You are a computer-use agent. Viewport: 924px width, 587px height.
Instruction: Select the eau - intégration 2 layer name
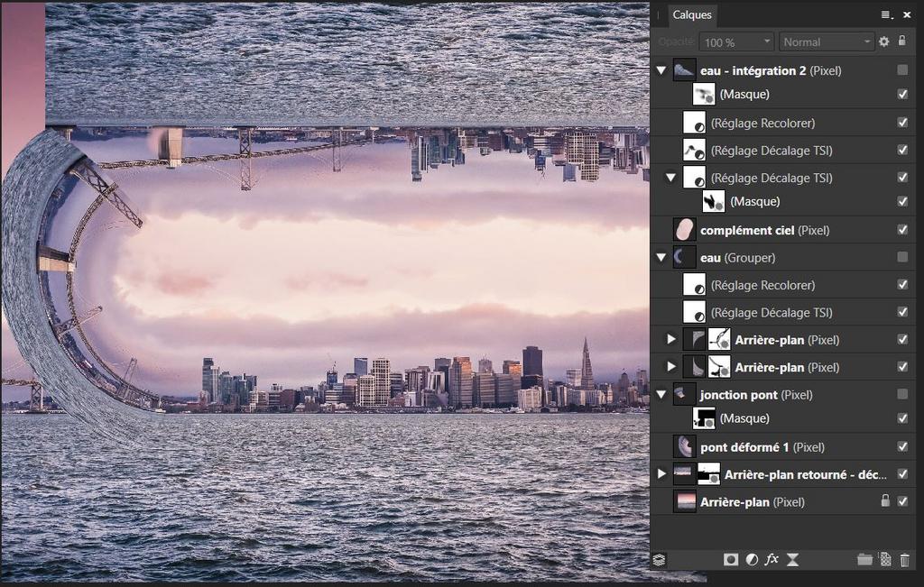753,70
